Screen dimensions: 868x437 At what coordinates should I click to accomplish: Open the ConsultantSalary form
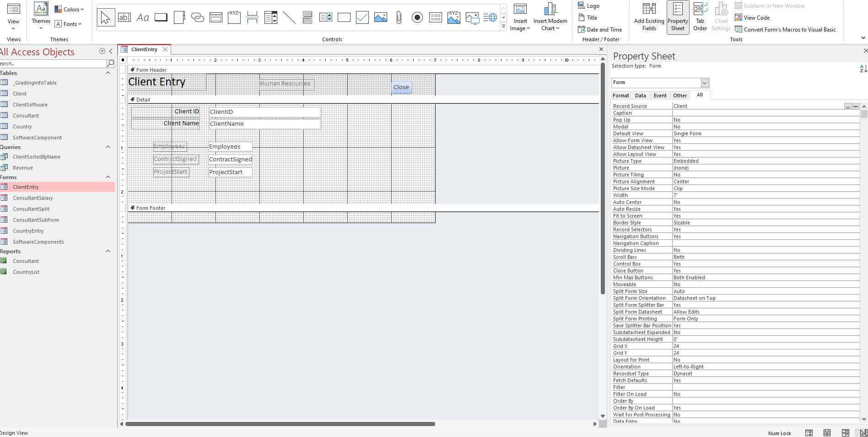(32, 197)
